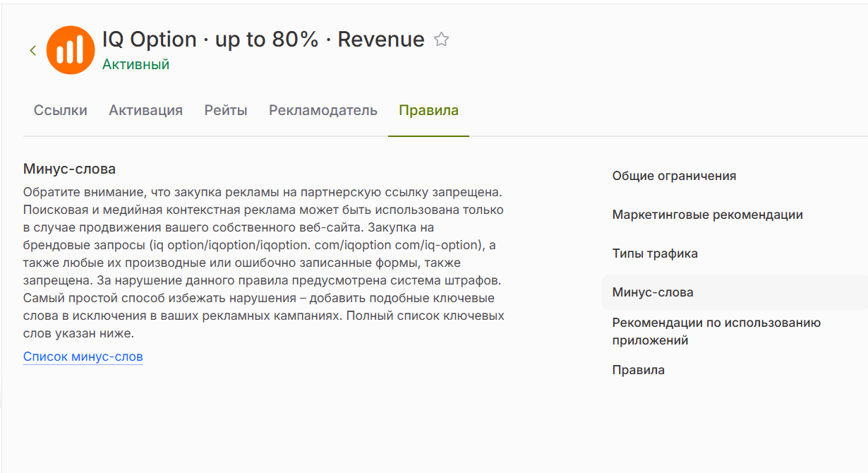Click the offer title IQ Option Revenue
Viewport: 868px width, 473px height.
point(263,40)
